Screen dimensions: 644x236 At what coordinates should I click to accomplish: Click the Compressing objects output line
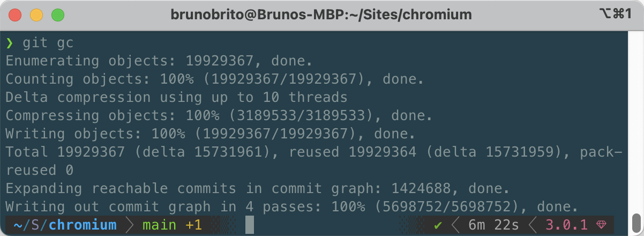pyautogui.click(x=219, y=116)
